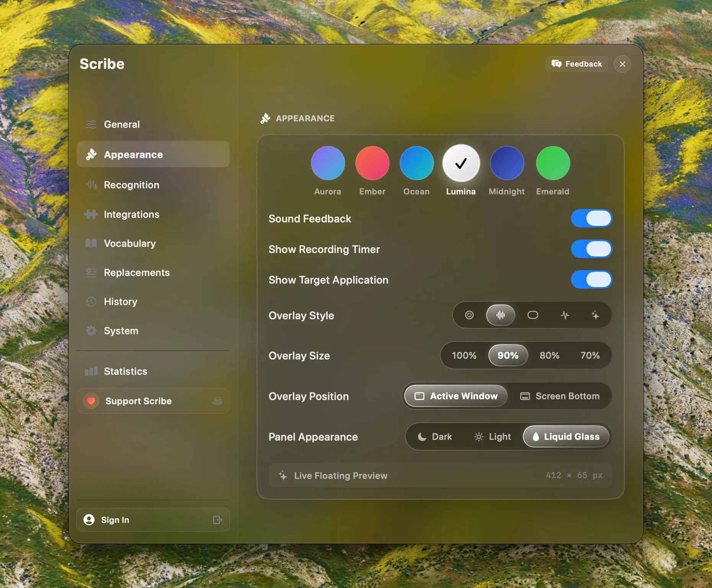View the Statistics section
Viewport: 712px width, 588px height.
point(153,371)
